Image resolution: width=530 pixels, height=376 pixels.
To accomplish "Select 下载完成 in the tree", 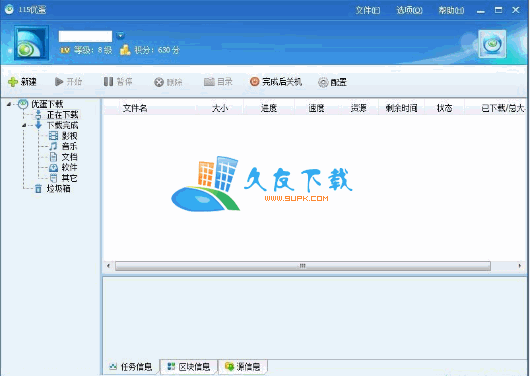I will [x=62, y=125].
